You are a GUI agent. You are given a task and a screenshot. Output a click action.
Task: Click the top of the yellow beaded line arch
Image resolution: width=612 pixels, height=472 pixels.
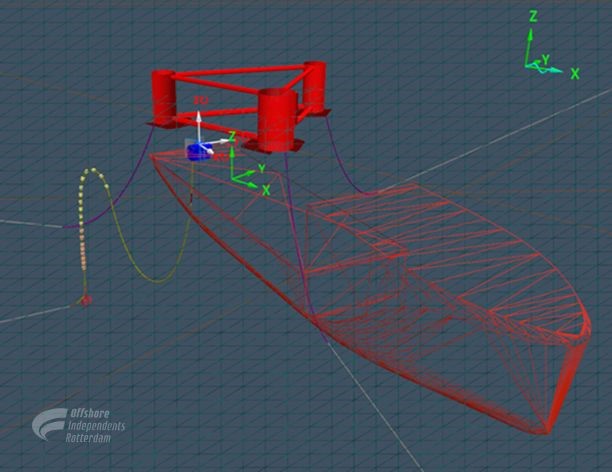(93, 171)
